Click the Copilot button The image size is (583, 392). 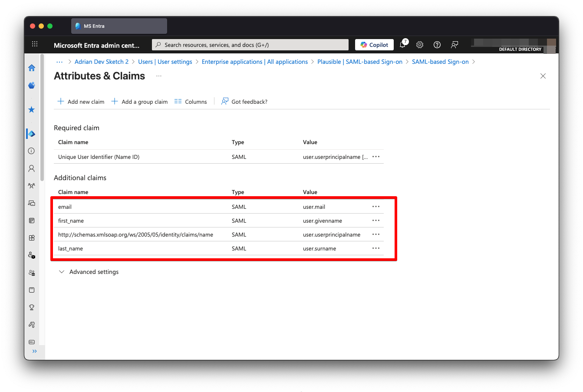click(374, 45)
